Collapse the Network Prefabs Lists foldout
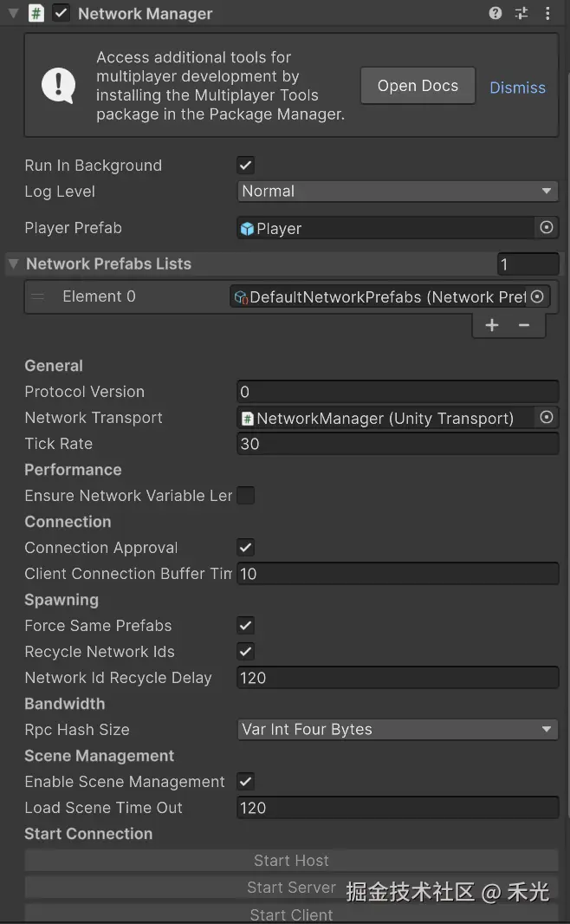Screen dimensions: 570x924 click(13, 264)
